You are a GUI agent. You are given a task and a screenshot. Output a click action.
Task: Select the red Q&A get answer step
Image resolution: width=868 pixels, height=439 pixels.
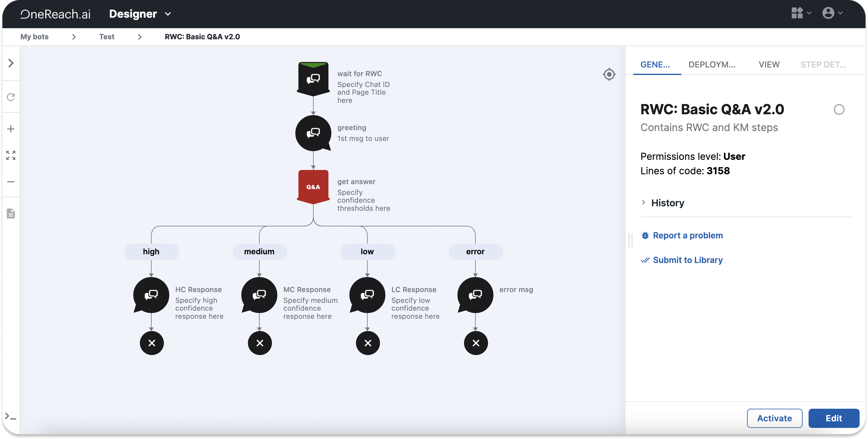click(313, 187)
